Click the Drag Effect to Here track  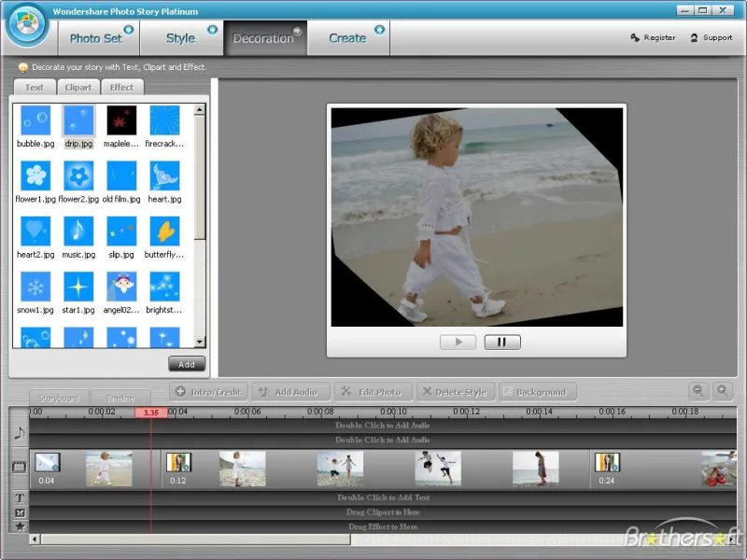383,526
